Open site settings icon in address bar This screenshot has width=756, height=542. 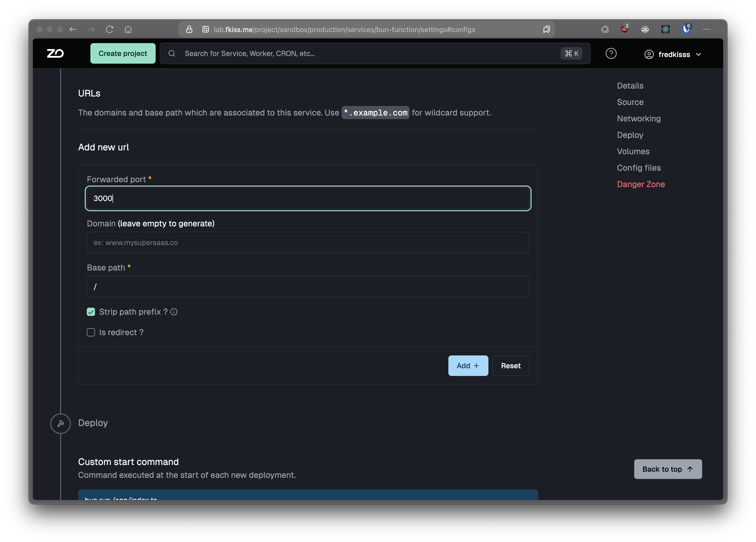click(206, 29)
